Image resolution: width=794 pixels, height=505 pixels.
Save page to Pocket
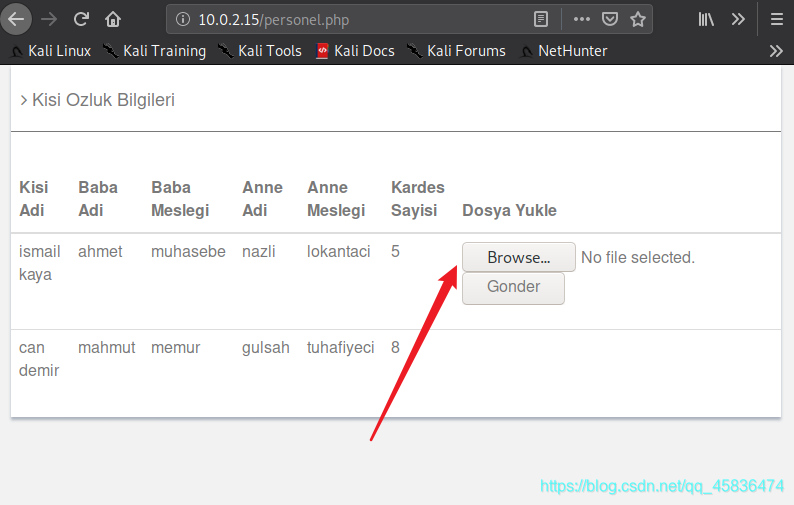tap(610, 19)
